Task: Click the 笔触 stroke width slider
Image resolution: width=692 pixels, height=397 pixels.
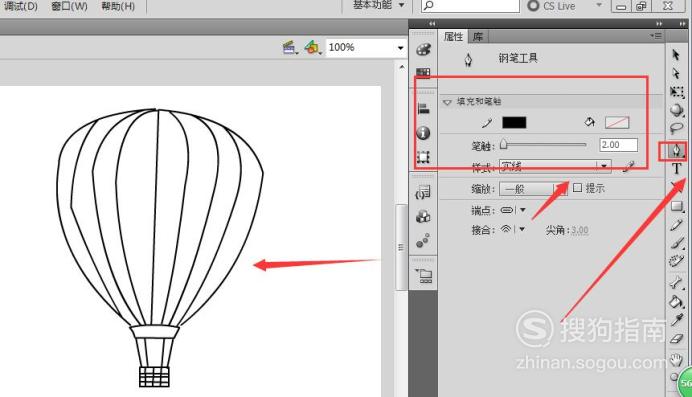Action: (x=543, y=145)
